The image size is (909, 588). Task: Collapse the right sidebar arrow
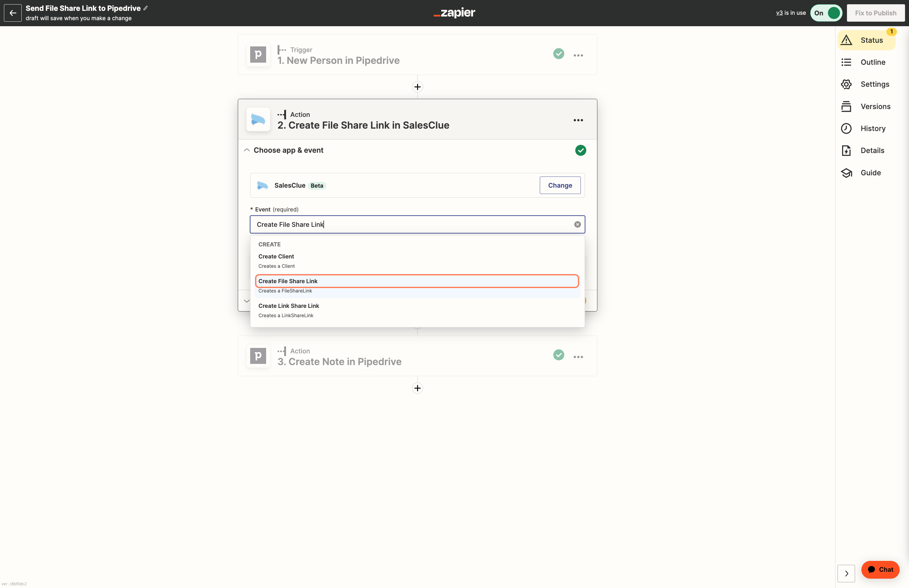[846, 574]
